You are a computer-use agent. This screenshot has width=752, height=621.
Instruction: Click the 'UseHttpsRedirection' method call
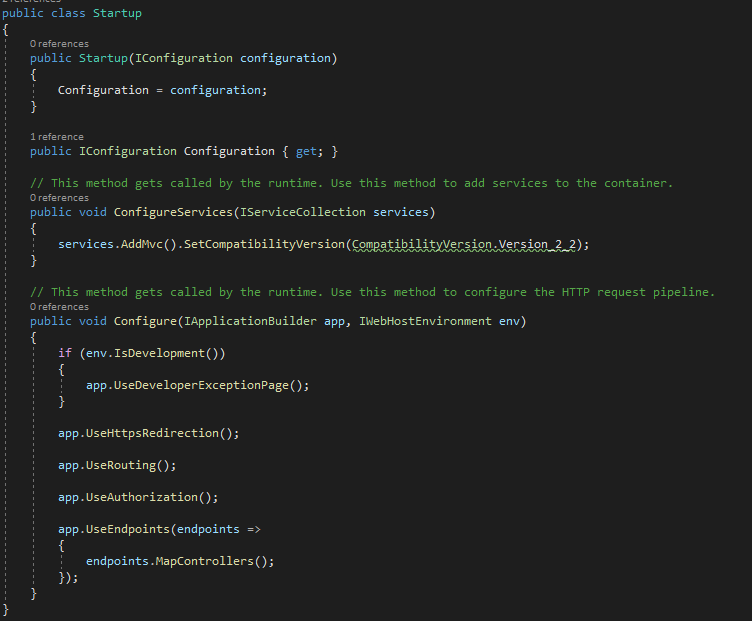click(x=152, y=434)
